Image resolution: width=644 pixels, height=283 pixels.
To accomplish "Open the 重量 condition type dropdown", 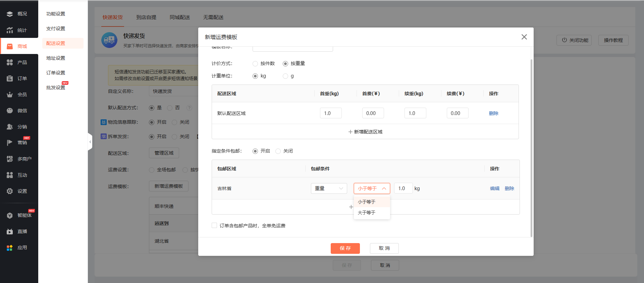I will coord(329,188).
